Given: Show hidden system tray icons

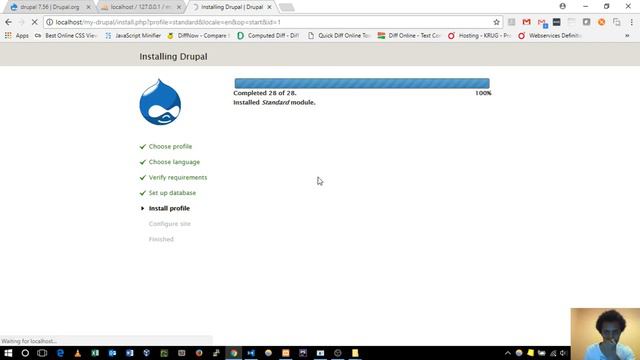Looking at the screenshot, I should 508,353.
